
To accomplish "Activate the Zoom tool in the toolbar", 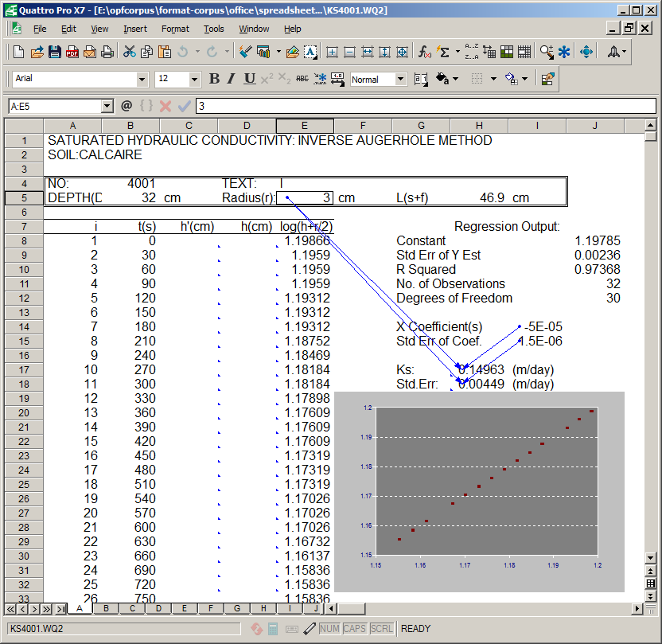I will coord(546,52).
